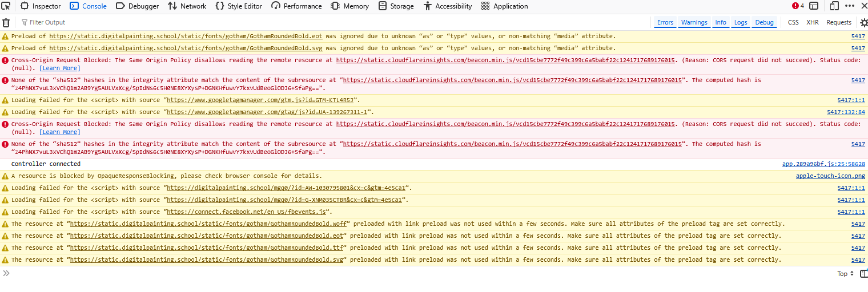Open the apple-touch-icon.png source link

(x=830, y=176)
